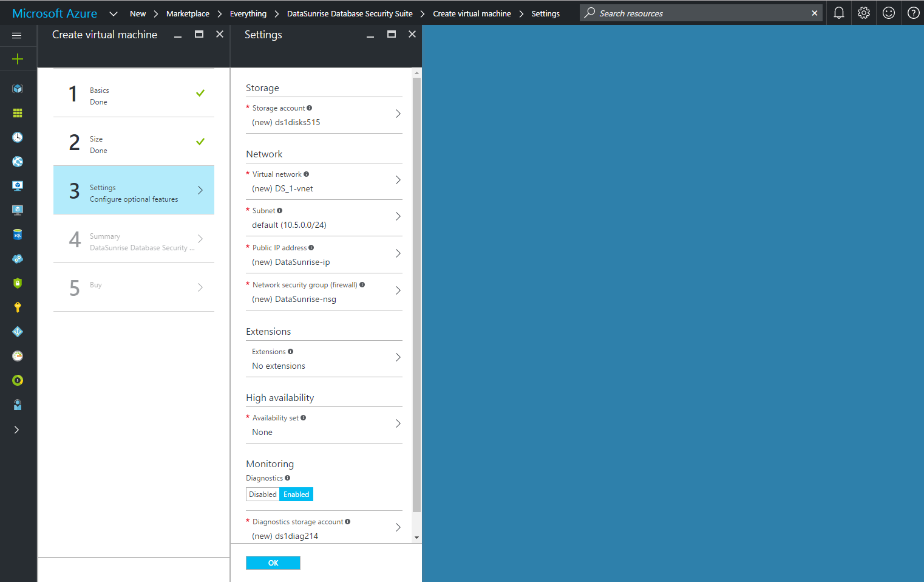
Task: Go to New breadcrumb
Action: pyautogui.click(x=138, y=13)
